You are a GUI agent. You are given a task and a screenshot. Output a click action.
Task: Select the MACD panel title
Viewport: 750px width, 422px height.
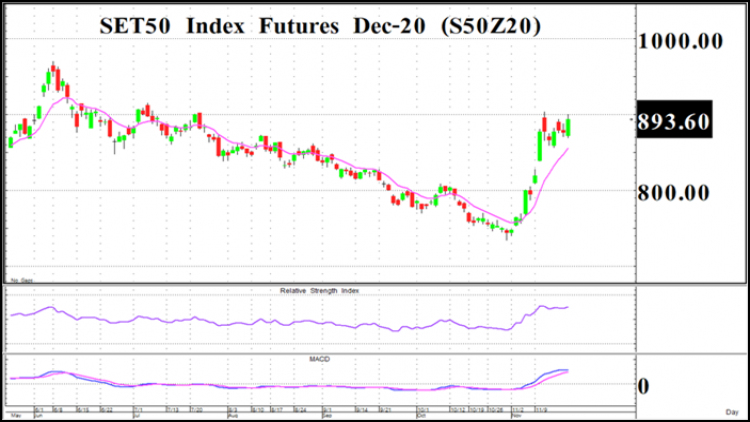point(320,359)
